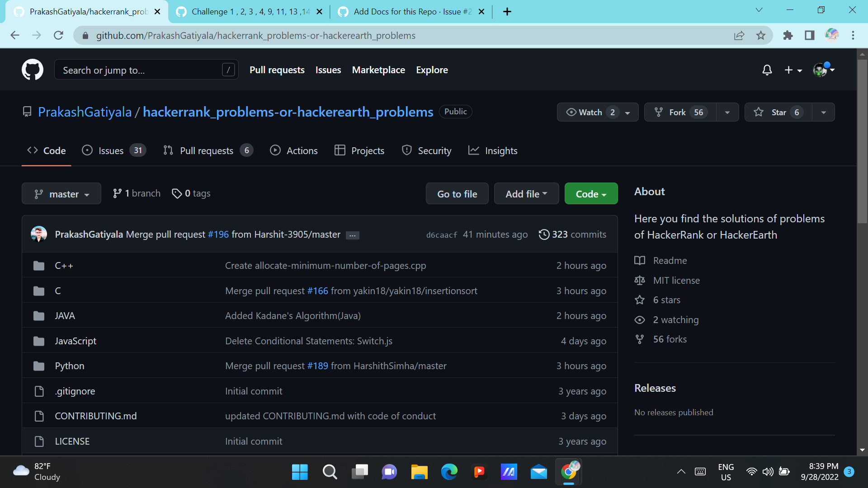Click Marketplace in the top navigation
This screenshot has width=868, height=488.
[378, 70]
